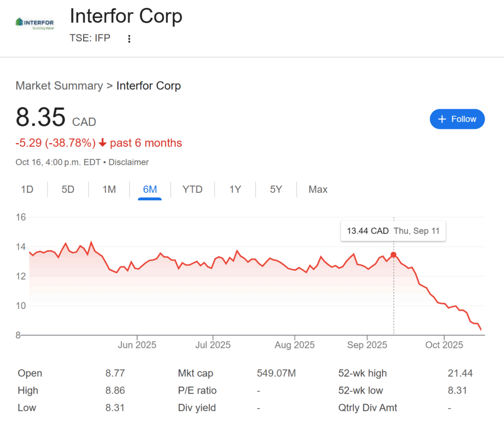The image size is (504, 428).
Task: Show the 1Y price chart
Action: (x=235, y=189)
